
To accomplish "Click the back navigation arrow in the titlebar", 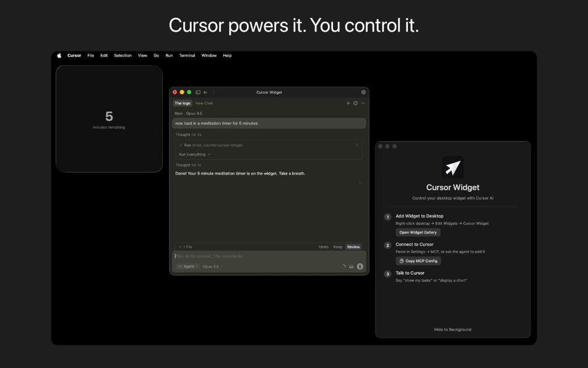I will pyautogui.click(x=205, y=92).
